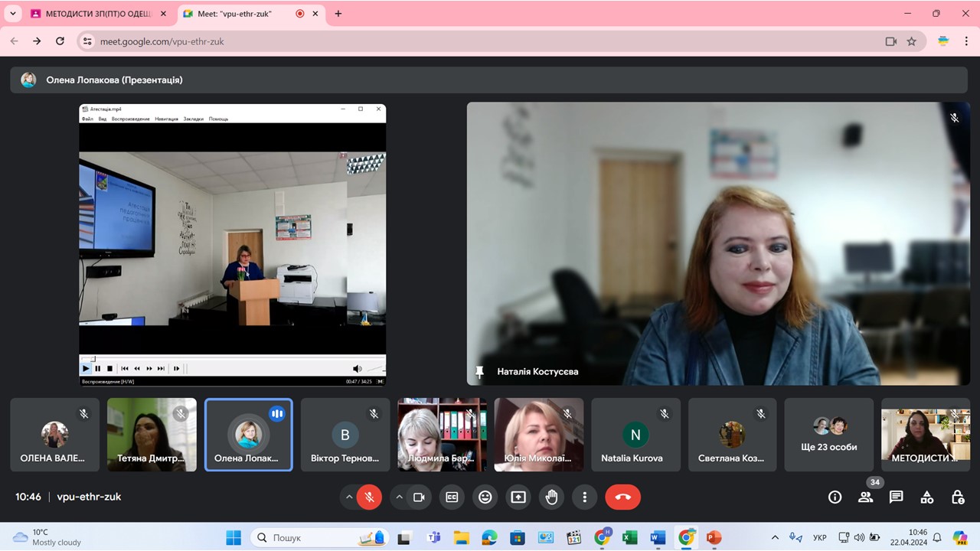The height and width of the screenshot is (551, 980).
Task: Leave the call with red hang-up button
Action: 622,497
